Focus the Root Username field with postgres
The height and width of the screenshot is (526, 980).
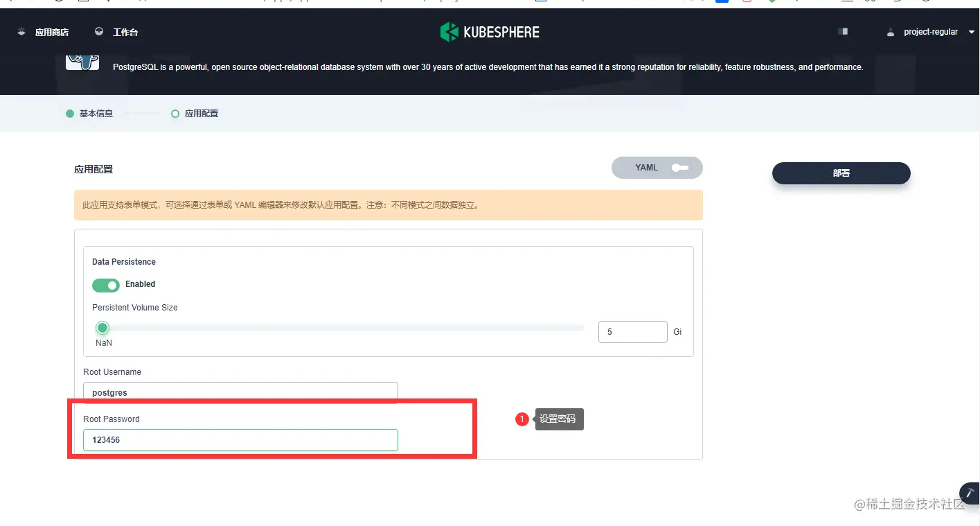point(240,392)
